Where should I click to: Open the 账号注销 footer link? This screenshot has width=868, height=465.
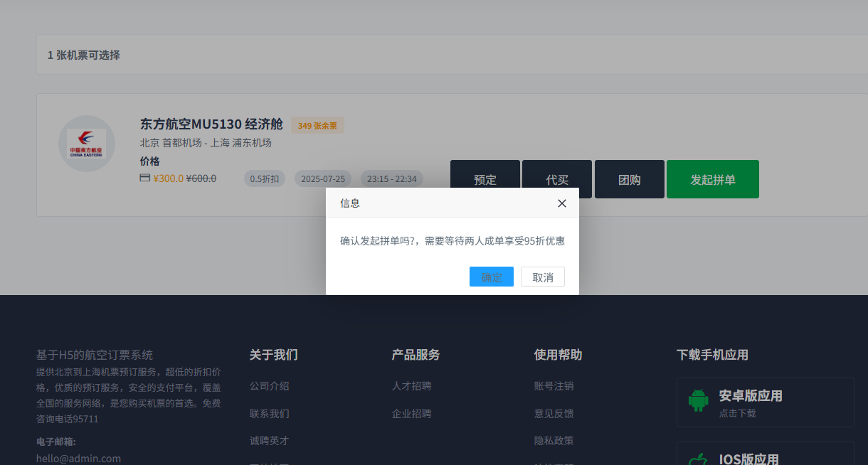[x=554, y=386]
